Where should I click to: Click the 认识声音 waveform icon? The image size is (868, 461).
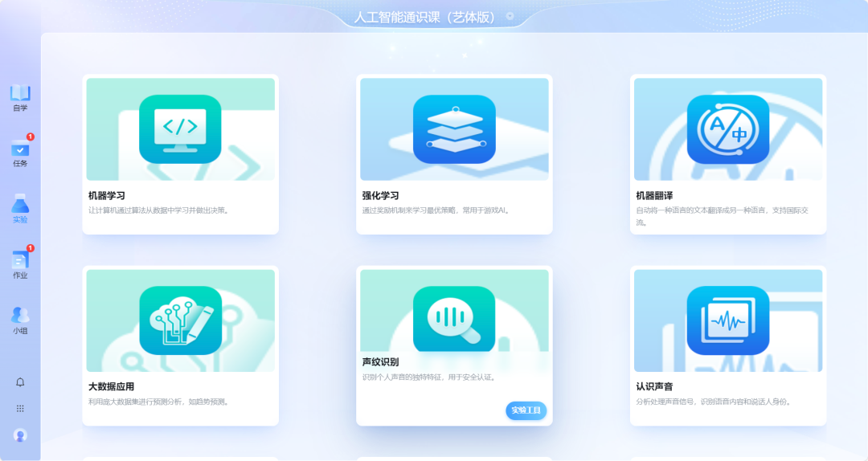tap(728, 320)
